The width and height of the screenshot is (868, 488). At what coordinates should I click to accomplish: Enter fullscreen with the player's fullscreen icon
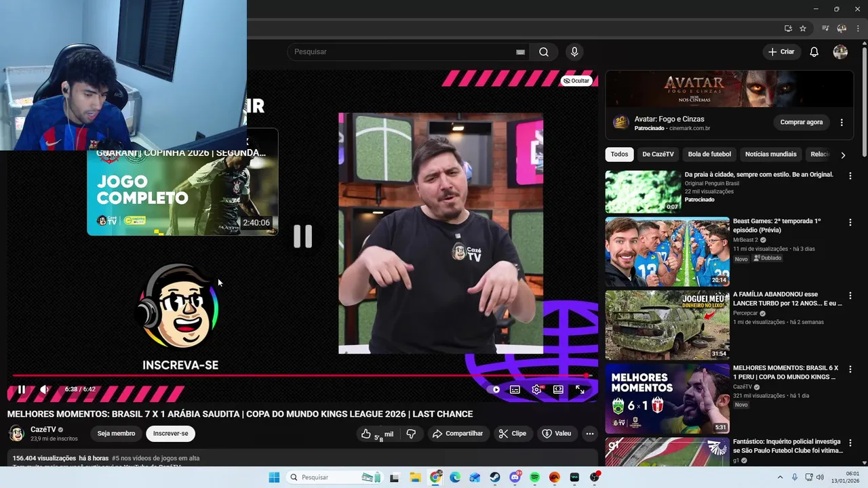(580, 390)
